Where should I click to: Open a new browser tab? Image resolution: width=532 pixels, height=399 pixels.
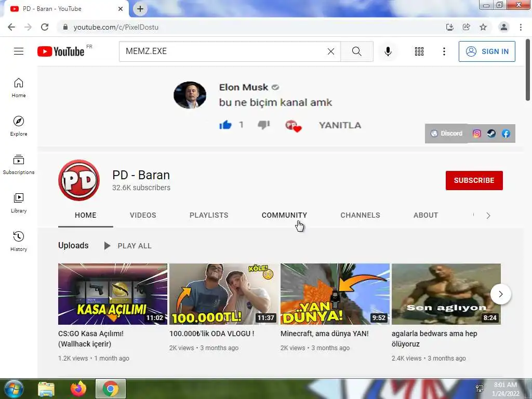tap(140, 9)
